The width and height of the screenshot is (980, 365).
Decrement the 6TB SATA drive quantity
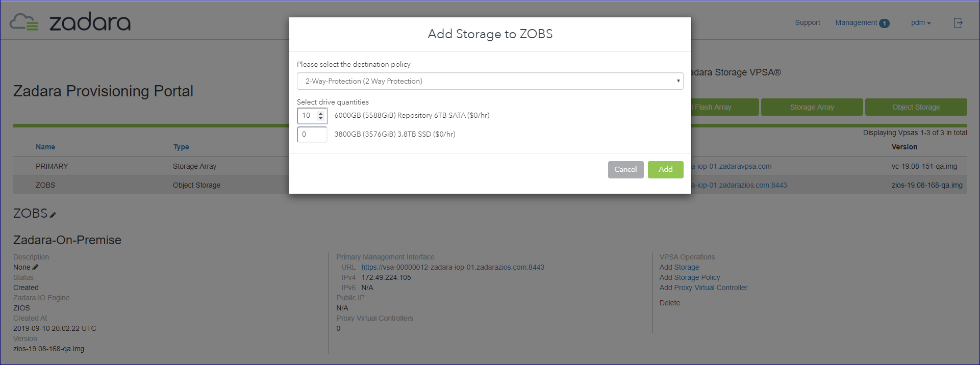pyautogui.click(x=320, y=118)
